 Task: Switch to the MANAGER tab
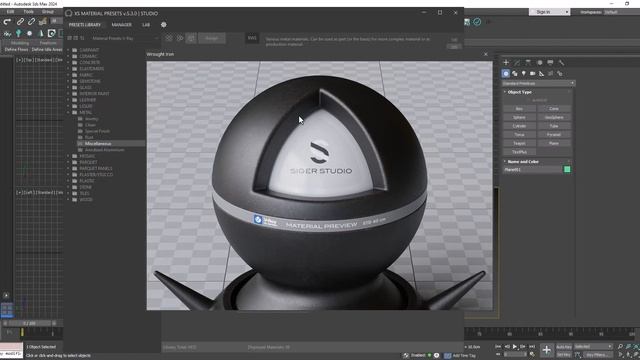click(x=122, y=25)
